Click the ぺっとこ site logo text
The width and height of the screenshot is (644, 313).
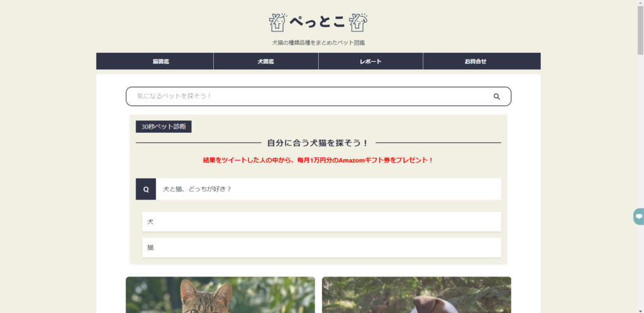coord(318,22)
